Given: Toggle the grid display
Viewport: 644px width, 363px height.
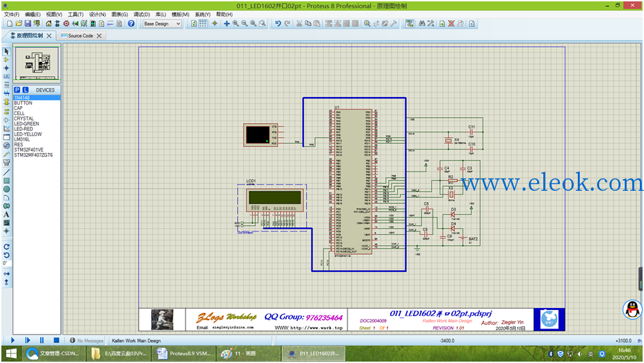Looking at the screenshot, I should [x=203, y=24].
